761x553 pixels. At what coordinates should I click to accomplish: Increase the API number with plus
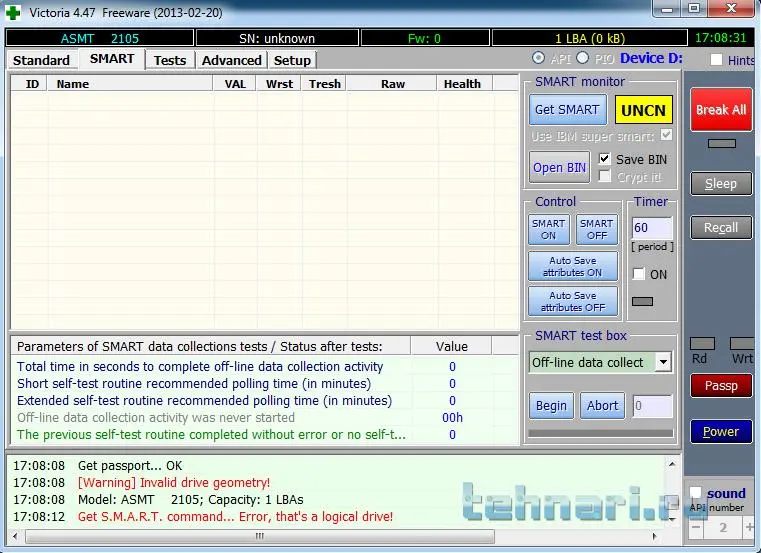pos(749,527)
